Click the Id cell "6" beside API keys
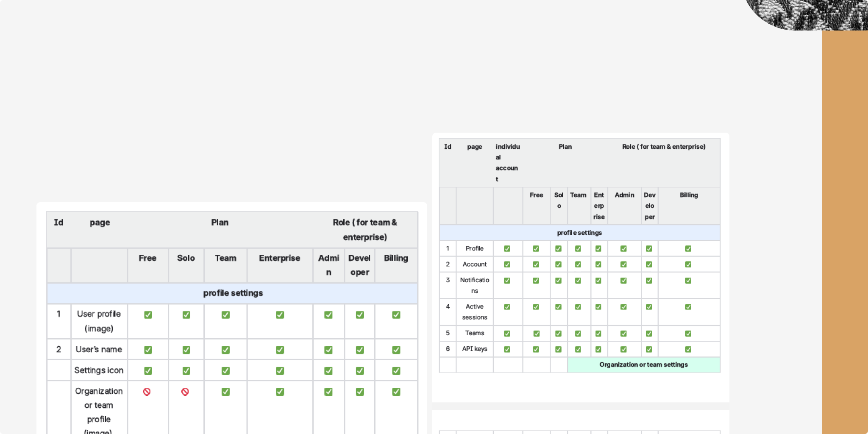The height and width of the screenshot is (434, 868). click(x=448, y=349)
